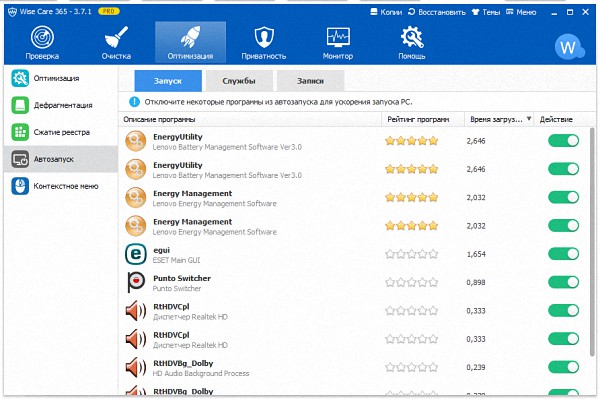
Task: Click the Сжатие реестра sidebar icon
Action: pos(20,132)
